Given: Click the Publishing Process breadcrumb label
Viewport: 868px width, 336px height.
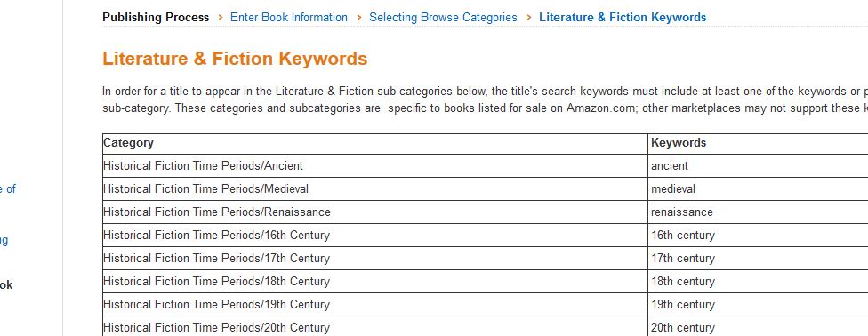Looking at the screenshot, I should (156, 18).
